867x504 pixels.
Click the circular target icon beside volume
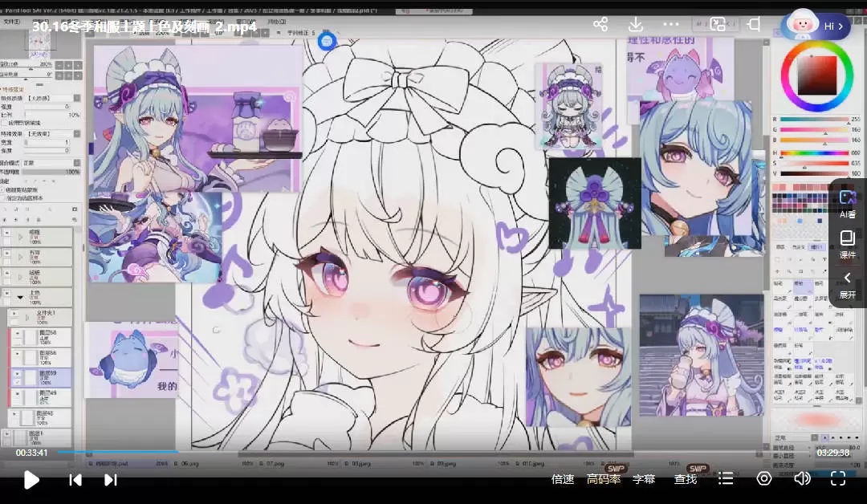click(764, 478)
